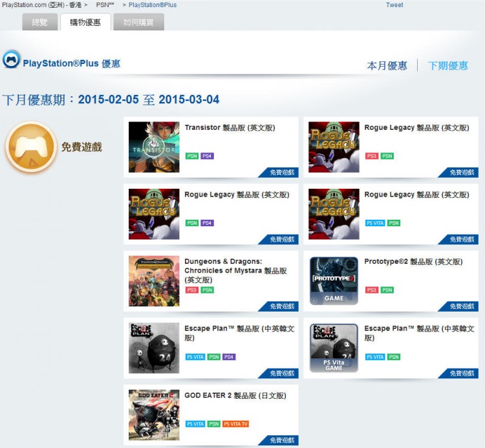Click PS3 tag on Prototype 2
Screen dimensions: 485x448
(372, 290)
